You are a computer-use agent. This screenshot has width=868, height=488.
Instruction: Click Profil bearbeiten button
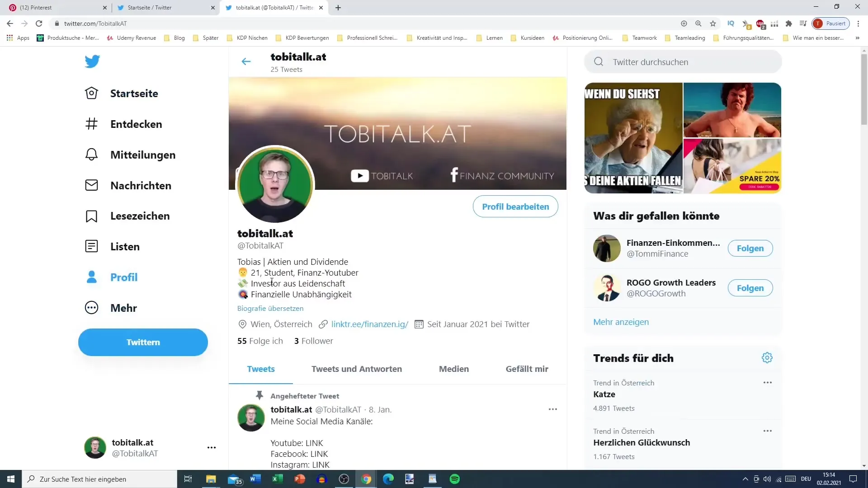(x=515, y=206)
